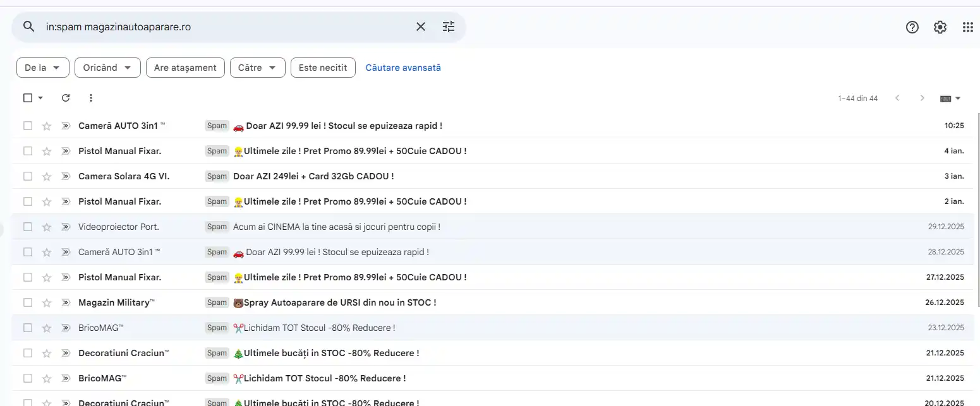Open the Spray Autoaparare de URSI email
Viewport: 980px width, 406px height.
(x=335, y=302)
